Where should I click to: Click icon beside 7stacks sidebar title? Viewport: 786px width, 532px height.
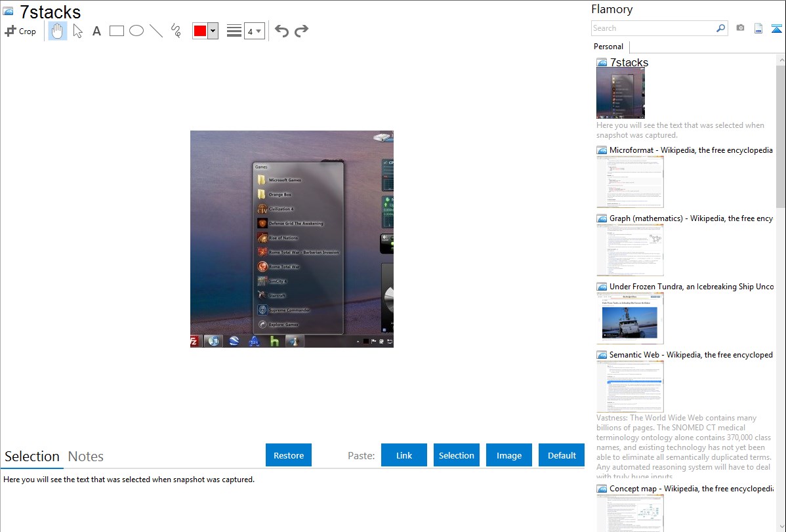pos(602,62)
